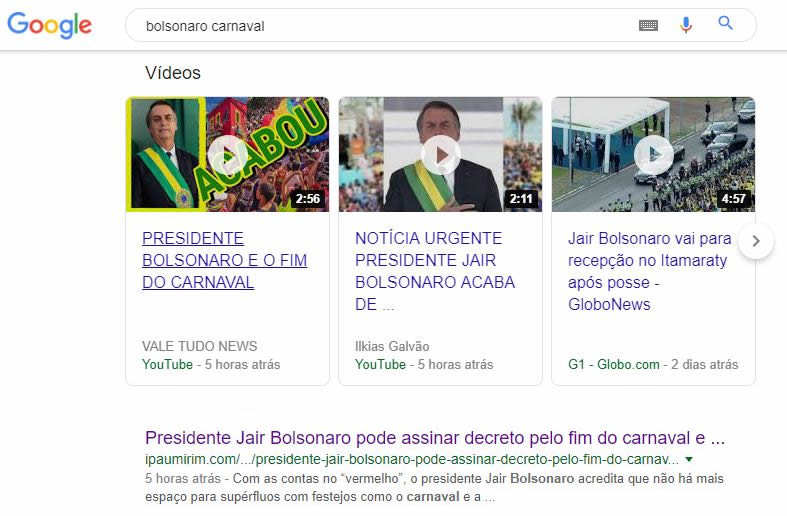Start voice search with microphone icon

[686, 25]
